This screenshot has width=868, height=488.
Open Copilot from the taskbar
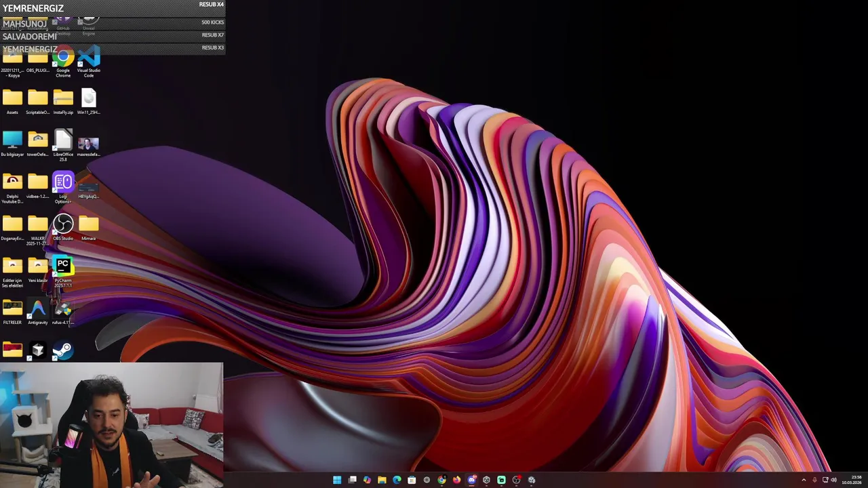(367, 480)
